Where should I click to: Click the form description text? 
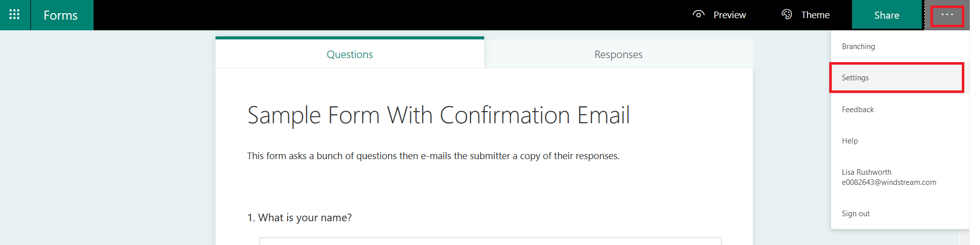433,156
